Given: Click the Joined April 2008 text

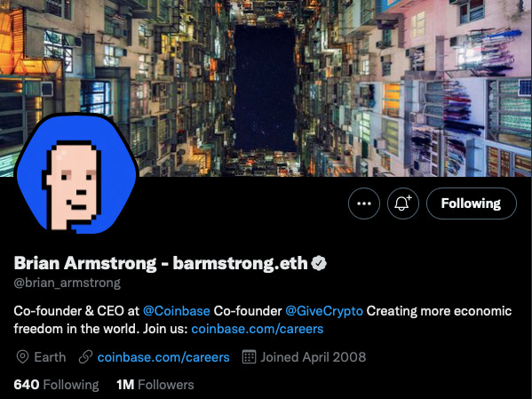Looking at the screenshot, I should [x=314, y=357].
